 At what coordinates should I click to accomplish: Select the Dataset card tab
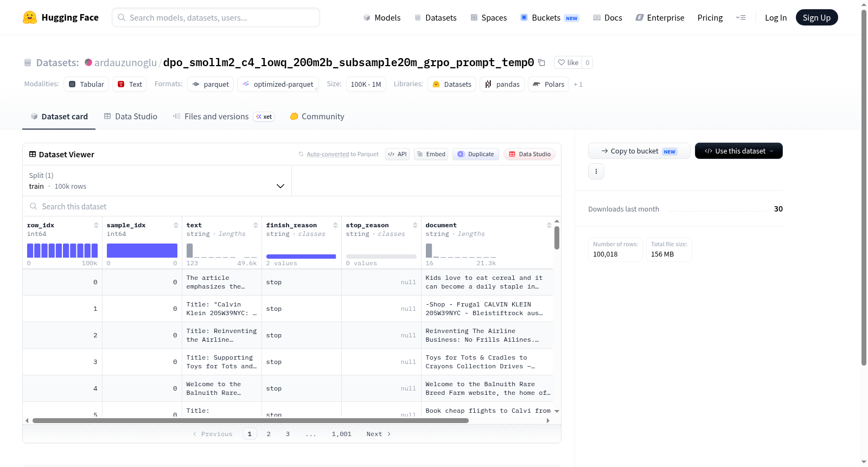point(59,117)
